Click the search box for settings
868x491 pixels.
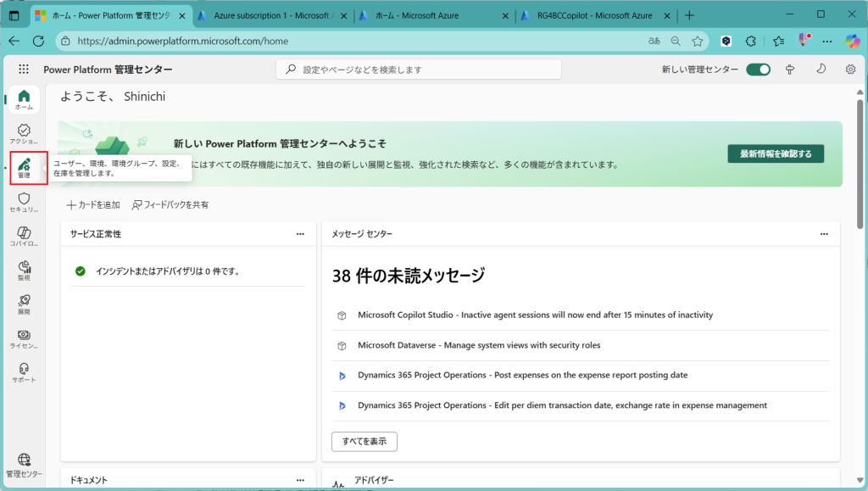point(419,70)
